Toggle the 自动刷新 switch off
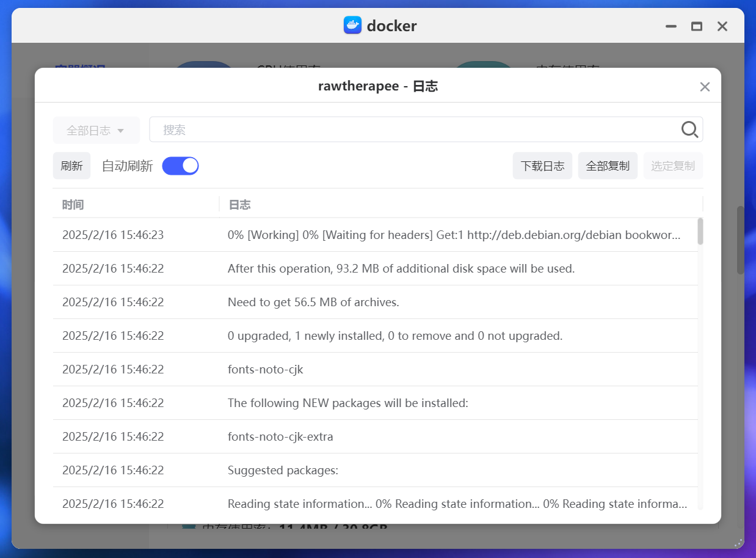This screenshot has height=558, width=756. click(180, 166)
